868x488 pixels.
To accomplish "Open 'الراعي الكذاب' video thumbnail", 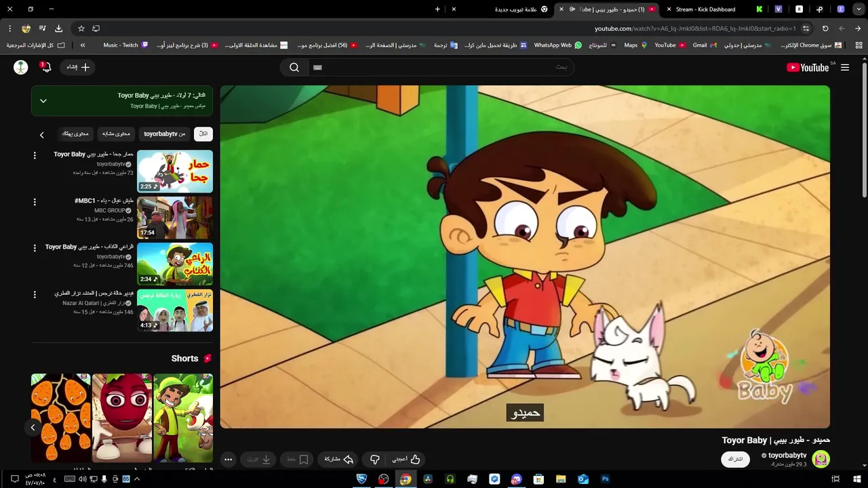I will pos(175,264).
